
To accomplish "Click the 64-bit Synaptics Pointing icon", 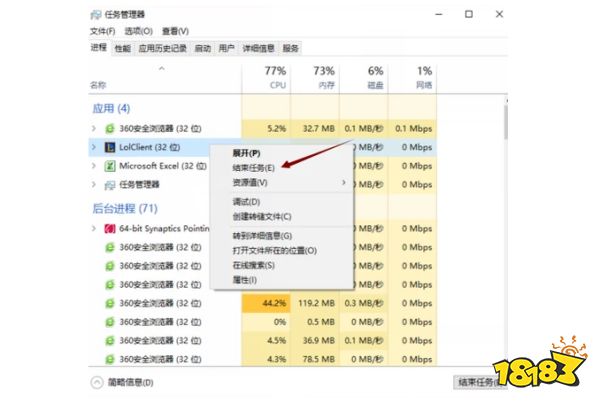I will [110, 229].
